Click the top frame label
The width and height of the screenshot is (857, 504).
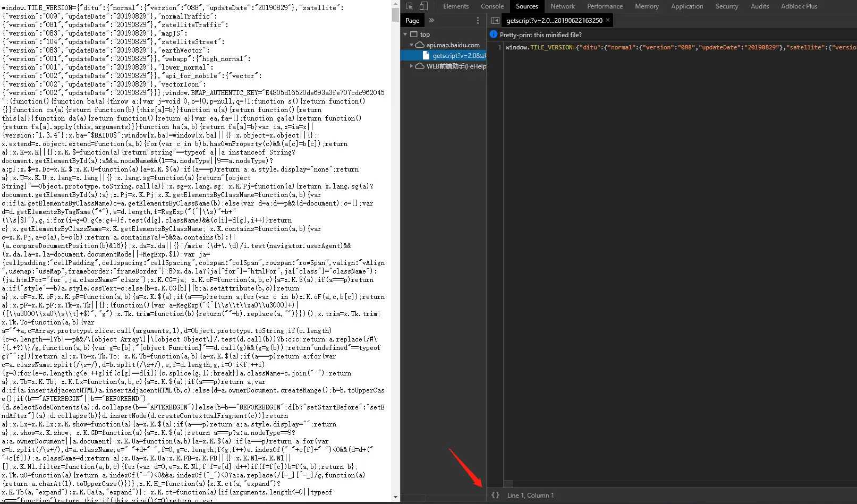(x=425, y=35)
